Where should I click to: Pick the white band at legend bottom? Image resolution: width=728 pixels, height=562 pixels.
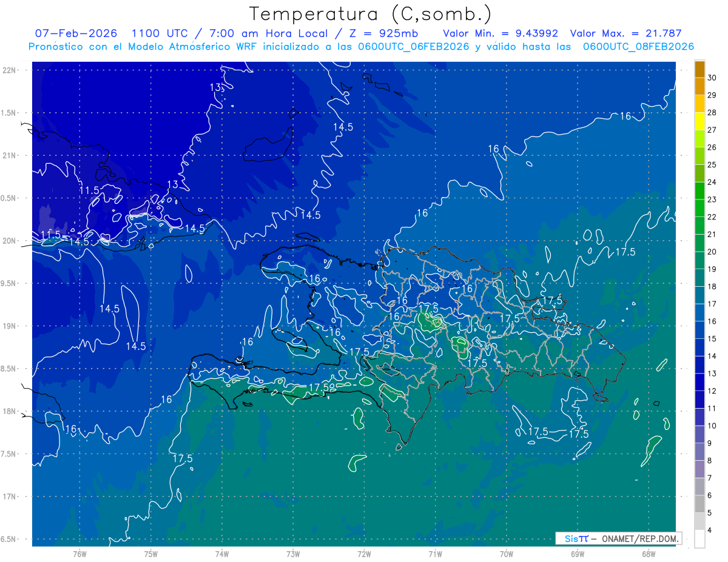point(699,539)
